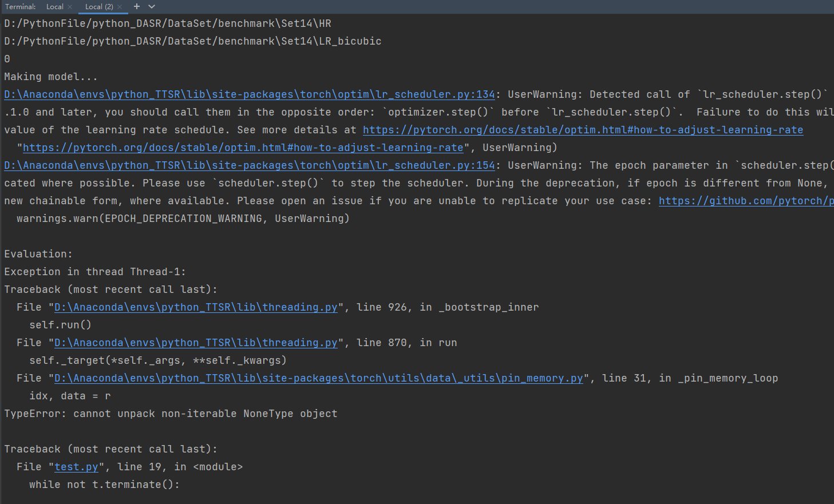Open lr_scheduler.py:134 file link

[x=250, y=94]
